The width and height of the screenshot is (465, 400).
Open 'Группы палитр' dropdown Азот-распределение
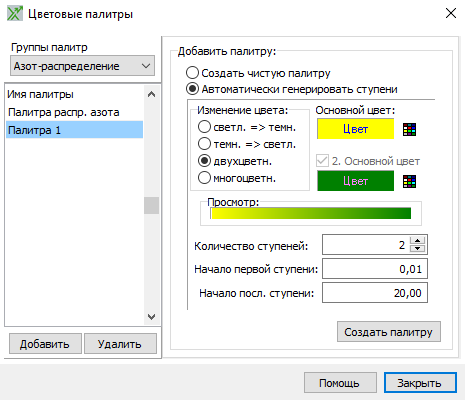[x=83, y=66]
